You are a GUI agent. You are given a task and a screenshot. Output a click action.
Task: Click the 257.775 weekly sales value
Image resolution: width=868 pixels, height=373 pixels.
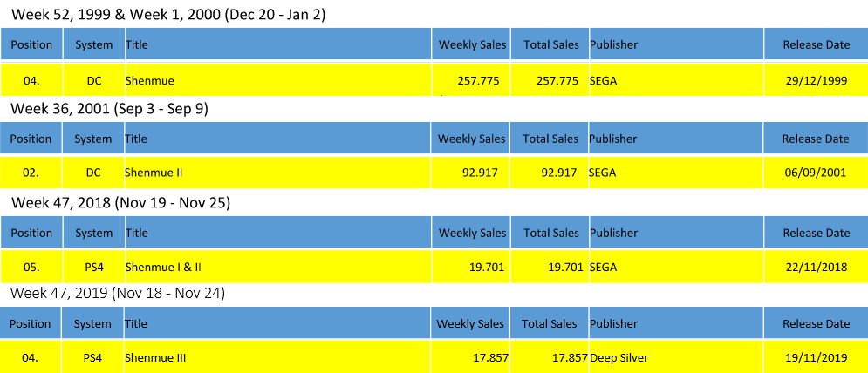coord(478,81)
